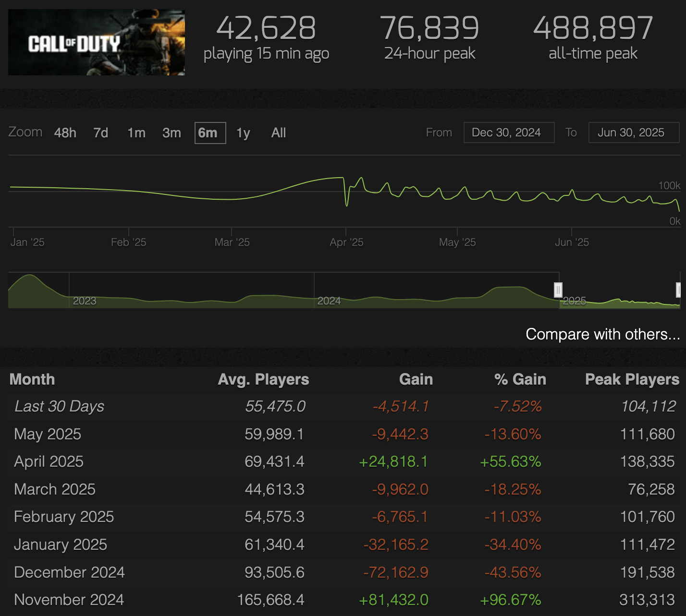Set chart zoom to 7d
The width and height of the screenshot is (686, 616).
click(x=101, y=133)
